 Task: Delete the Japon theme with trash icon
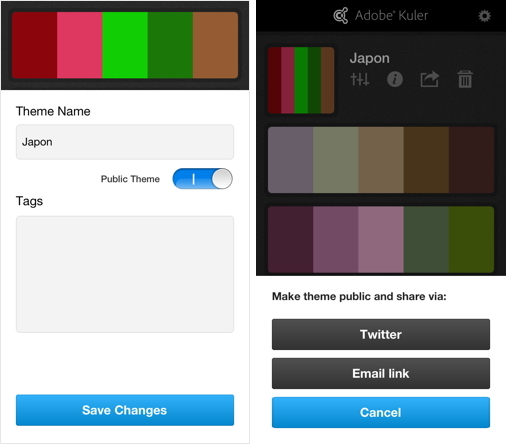(x=465, y=79)
